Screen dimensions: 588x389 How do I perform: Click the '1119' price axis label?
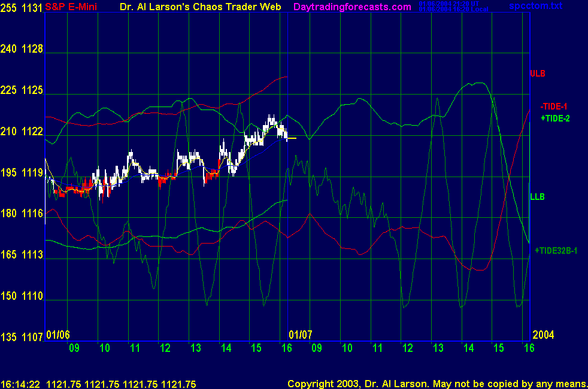(x=32, y=173)
